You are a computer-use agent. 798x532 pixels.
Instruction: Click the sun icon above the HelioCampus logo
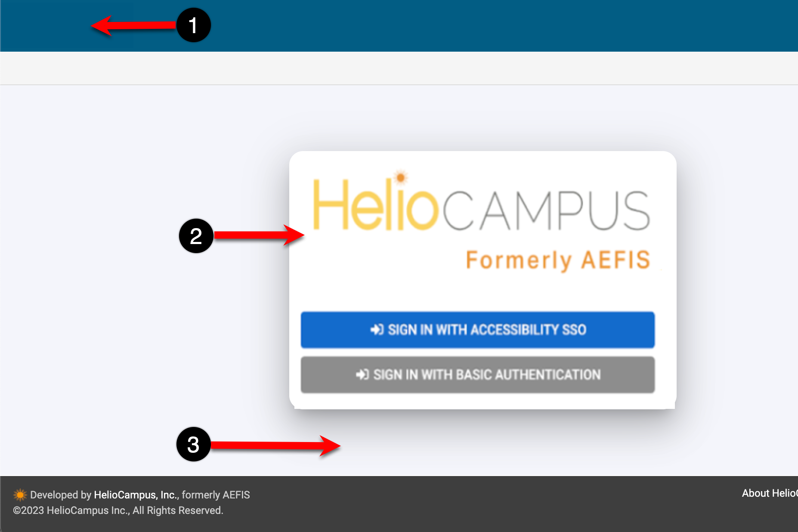tap(401, 177)
